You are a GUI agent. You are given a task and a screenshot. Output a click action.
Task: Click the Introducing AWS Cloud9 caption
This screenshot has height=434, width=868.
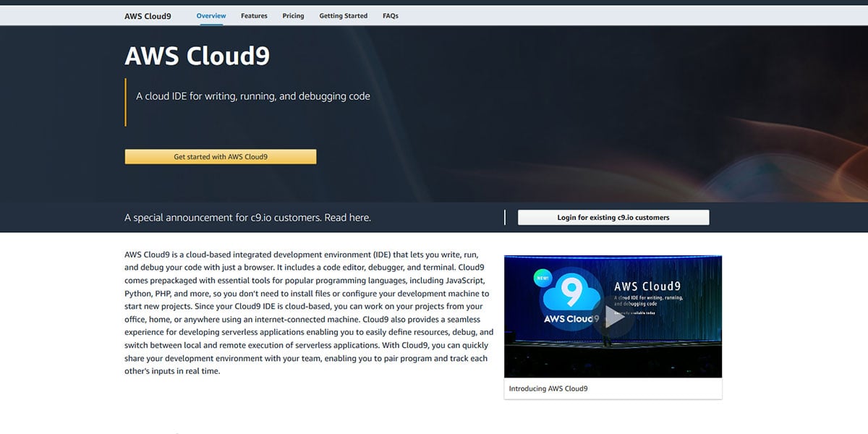point(548,388)
